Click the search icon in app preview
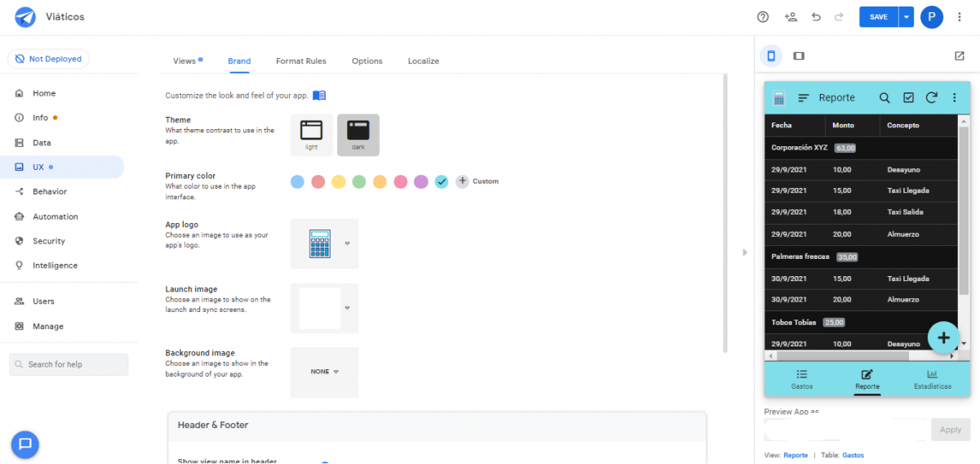 884,98
